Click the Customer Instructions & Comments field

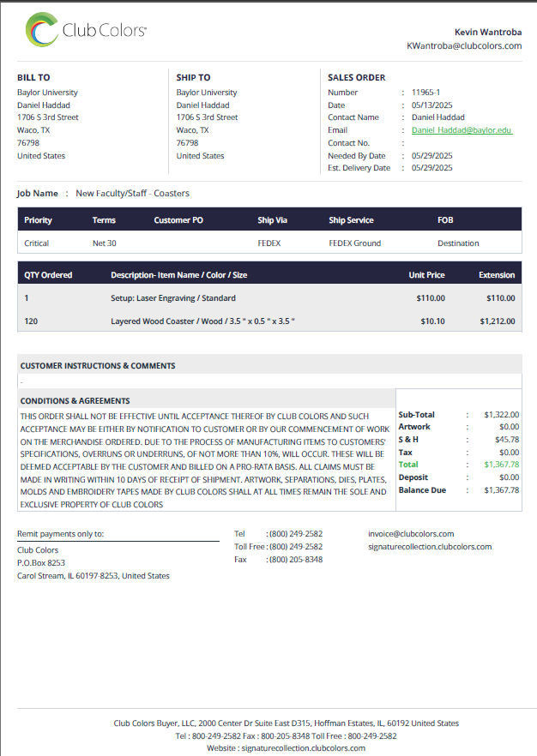tap(269, 381)
